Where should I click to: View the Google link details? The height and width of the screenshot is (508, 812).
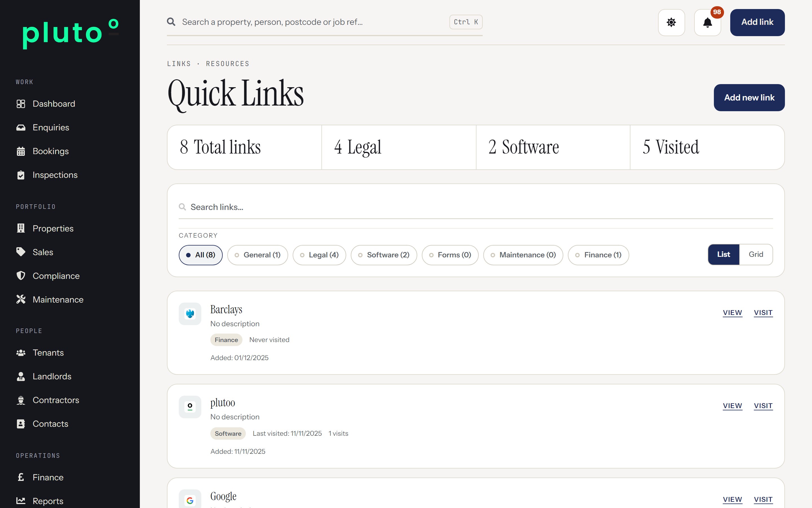pos(732,500)
